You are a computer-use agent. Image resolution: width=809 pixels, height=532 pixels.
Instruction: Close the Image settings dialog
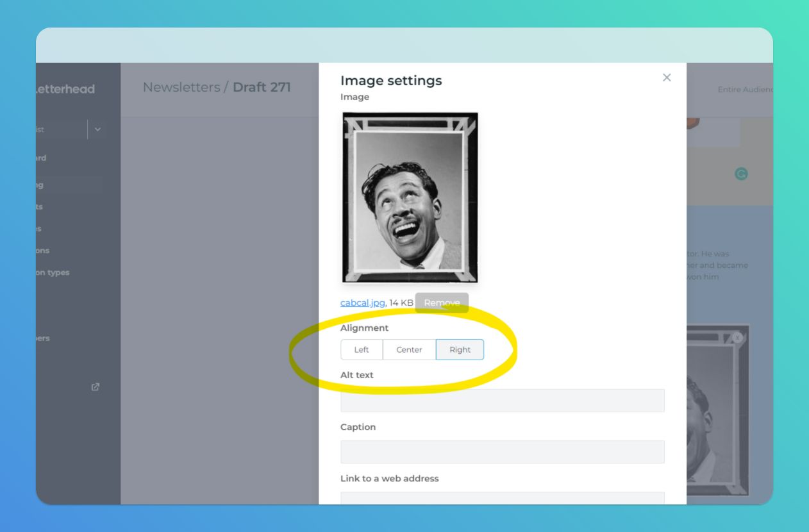click(x=667, y=78)
